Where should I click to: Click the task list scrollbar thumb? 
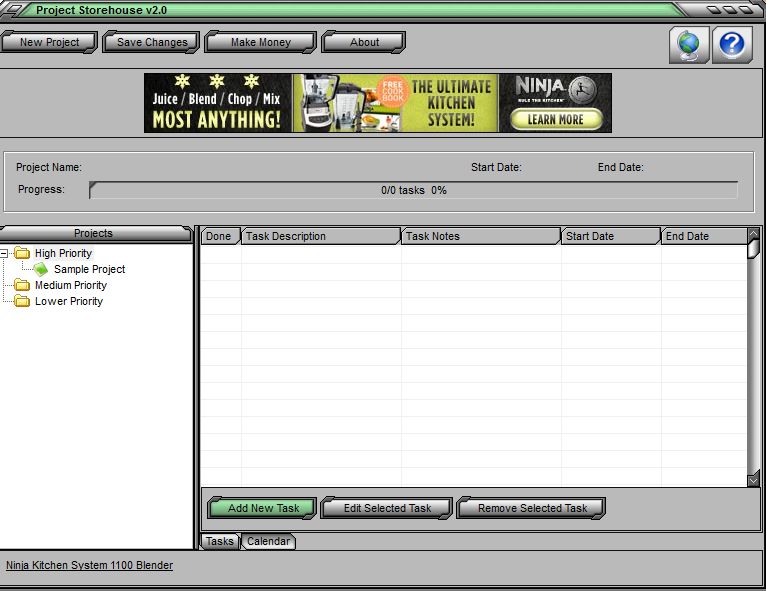[753, 248]
